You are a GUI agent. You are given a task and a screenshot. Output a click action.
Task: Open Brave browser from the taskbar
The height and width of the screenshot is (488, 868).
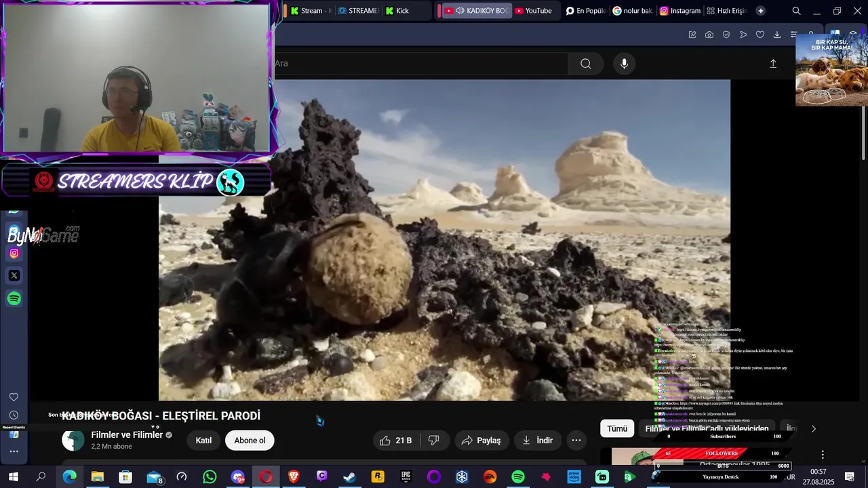tap(294, 477)
